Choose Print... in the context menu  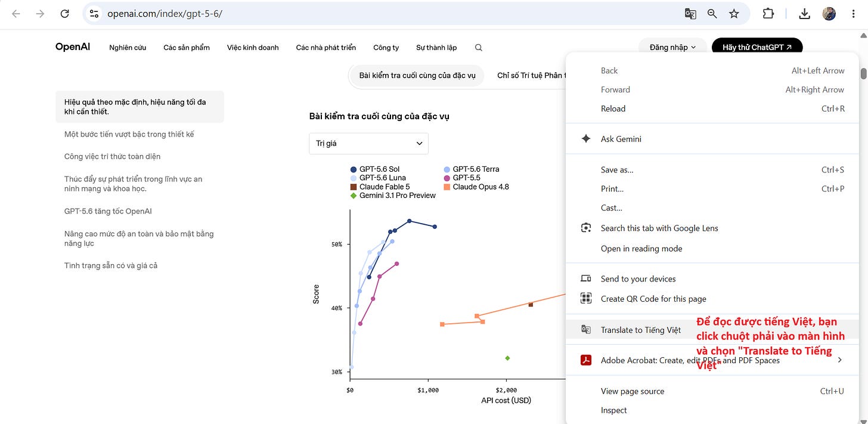click(x=712, y=189)
